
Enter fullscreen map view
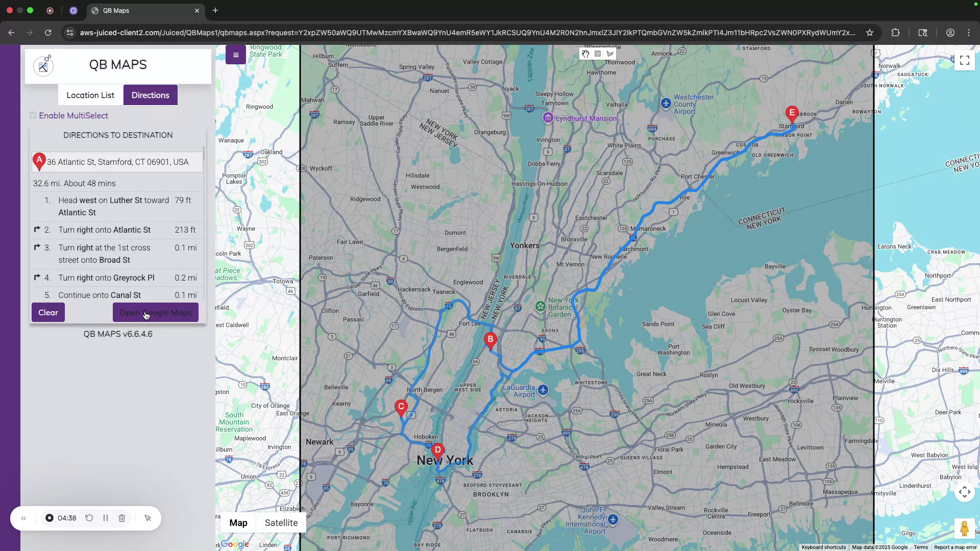(964, 60)
